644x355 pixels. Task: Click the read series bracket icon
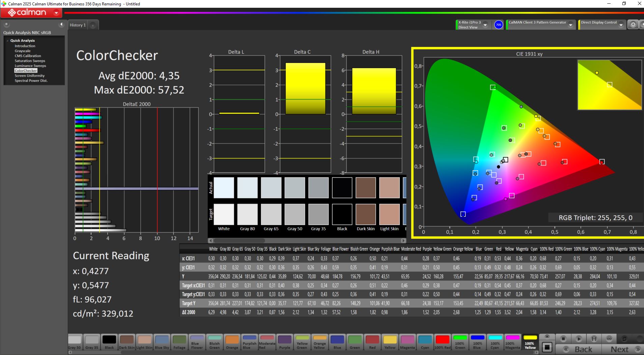(x=594, y=338)
